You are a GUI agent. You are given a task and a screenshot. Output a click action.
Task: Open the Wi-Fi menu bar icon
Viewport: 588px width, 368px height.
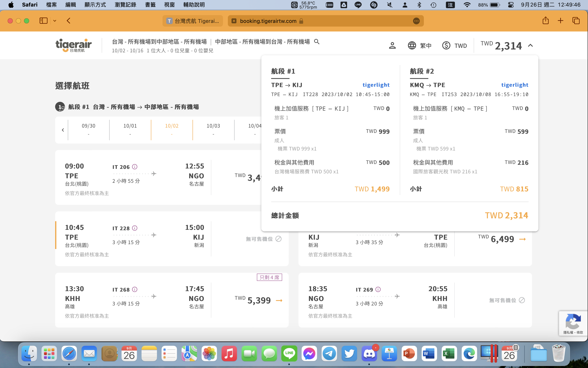(467, 5)
